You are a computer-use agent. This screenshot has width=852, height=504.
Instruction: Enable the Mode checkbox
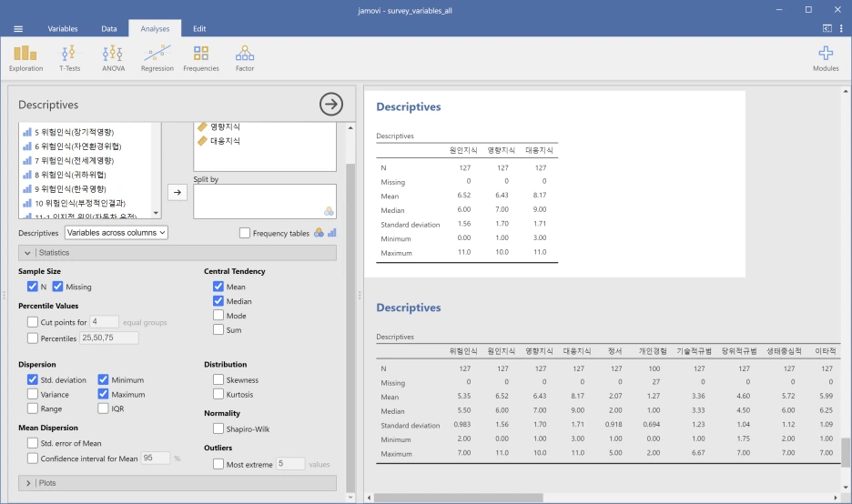click(218, 315)
